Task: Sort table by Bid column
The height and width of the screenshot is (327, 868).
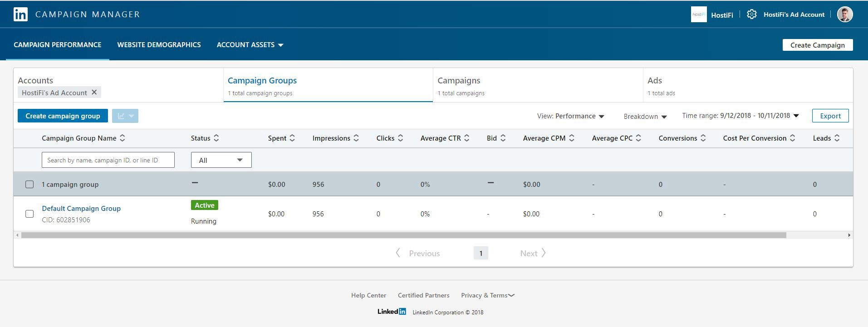Action: pyautogui.click(x=503, y=138)
